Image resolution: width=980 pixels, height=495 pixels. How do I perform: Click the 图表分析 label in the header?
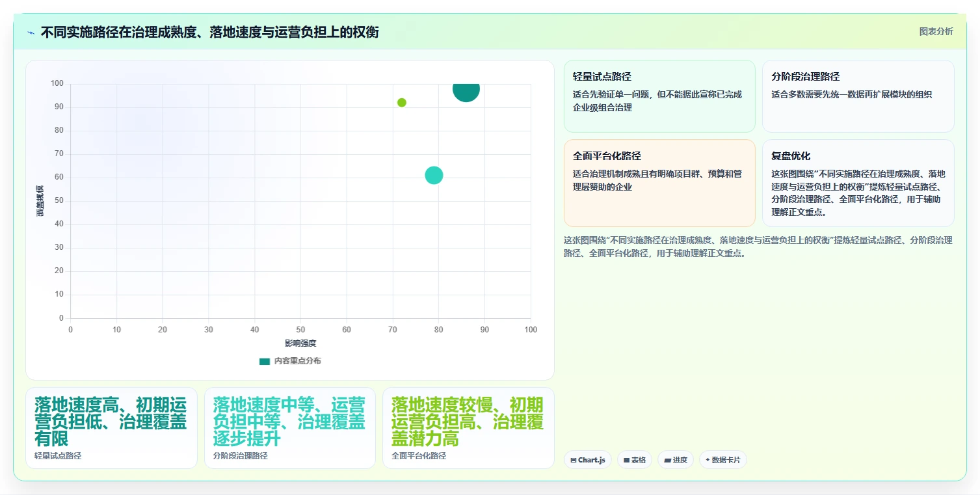(936, 32)
